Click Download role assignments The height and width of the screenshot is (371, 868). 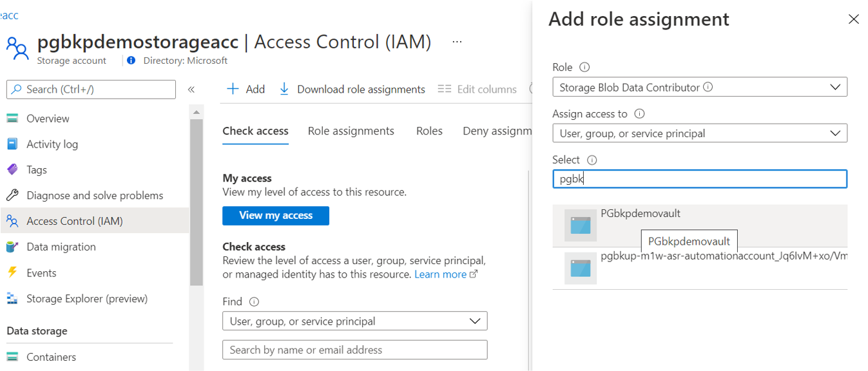point(352,89)
